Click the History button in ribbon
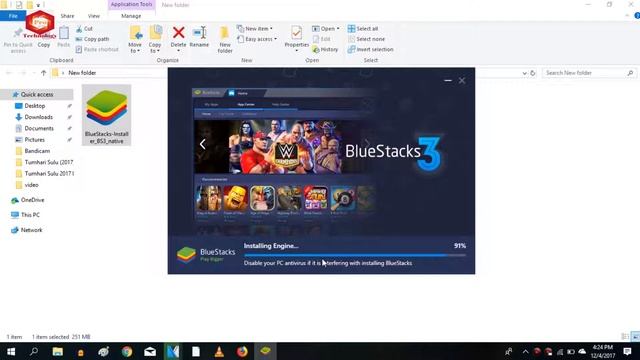 click(325, 49)
